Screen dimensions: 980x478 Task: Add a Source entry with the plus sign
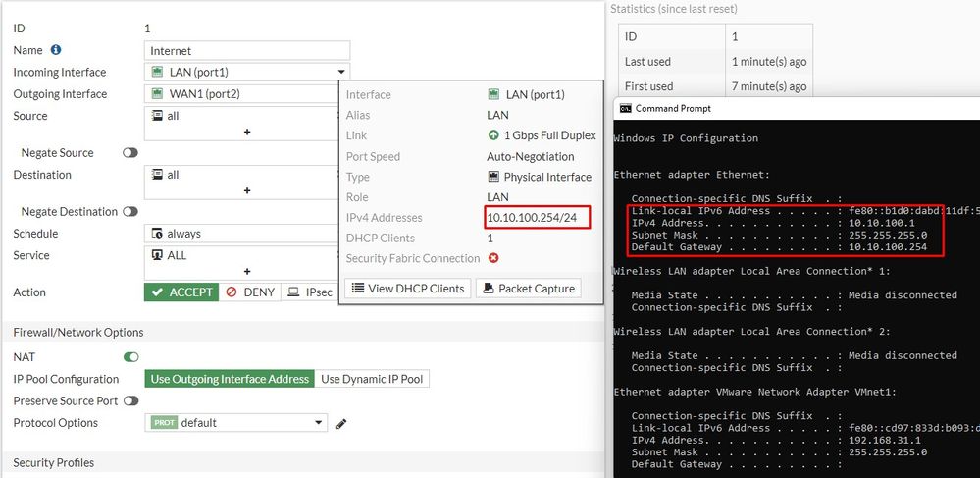pos(247,132)
